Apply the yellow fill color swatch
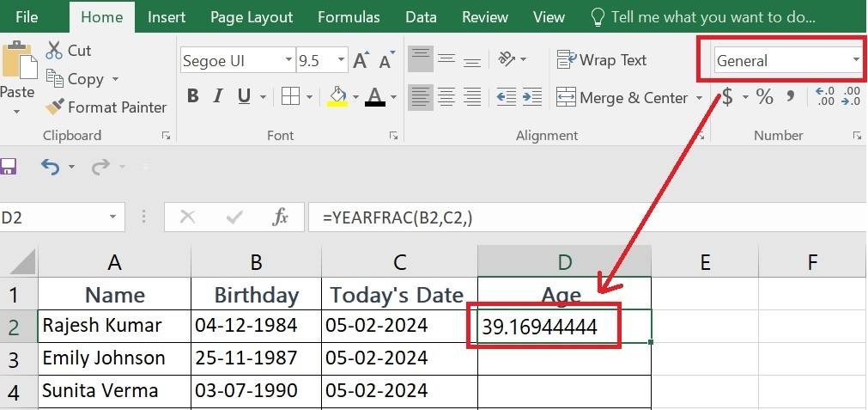 click(337, 97)
